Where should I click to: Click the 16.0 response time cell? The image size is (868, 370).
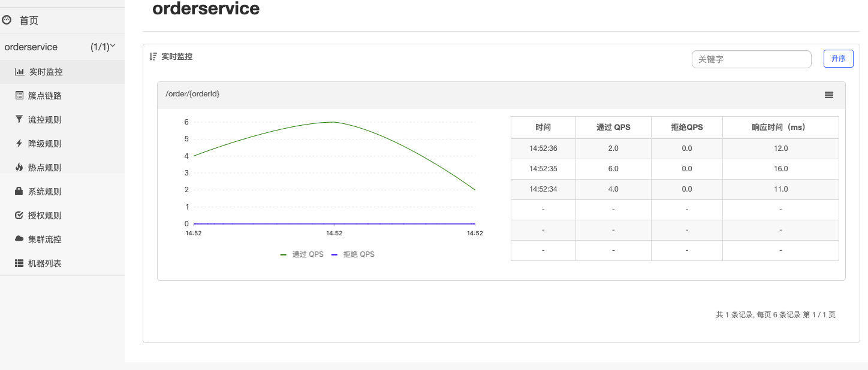click(x=780, y=169)
